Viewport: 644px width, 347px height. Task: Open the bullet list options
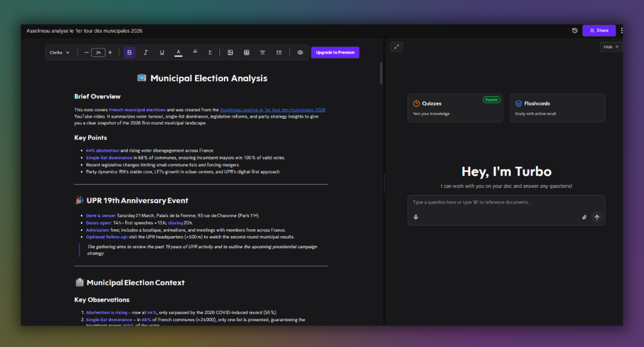pos(279,52)
